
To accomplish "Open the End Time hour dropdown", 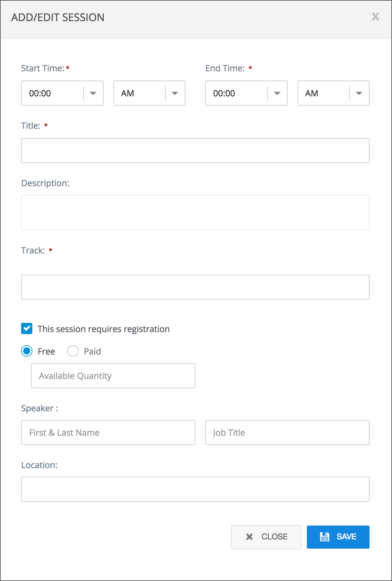I will click(x=277, y=93).
